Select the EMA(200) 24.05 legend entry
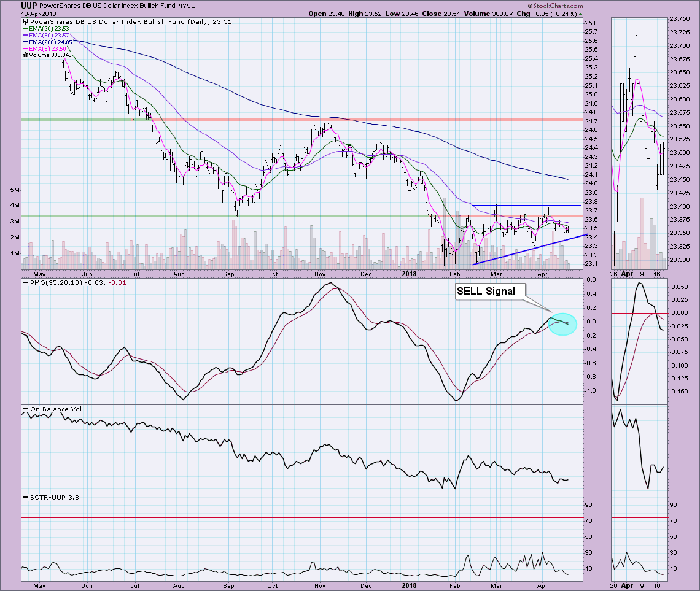The width and height of the screenshot is (700, 591). pyautogui.click(x=47, y=42)
